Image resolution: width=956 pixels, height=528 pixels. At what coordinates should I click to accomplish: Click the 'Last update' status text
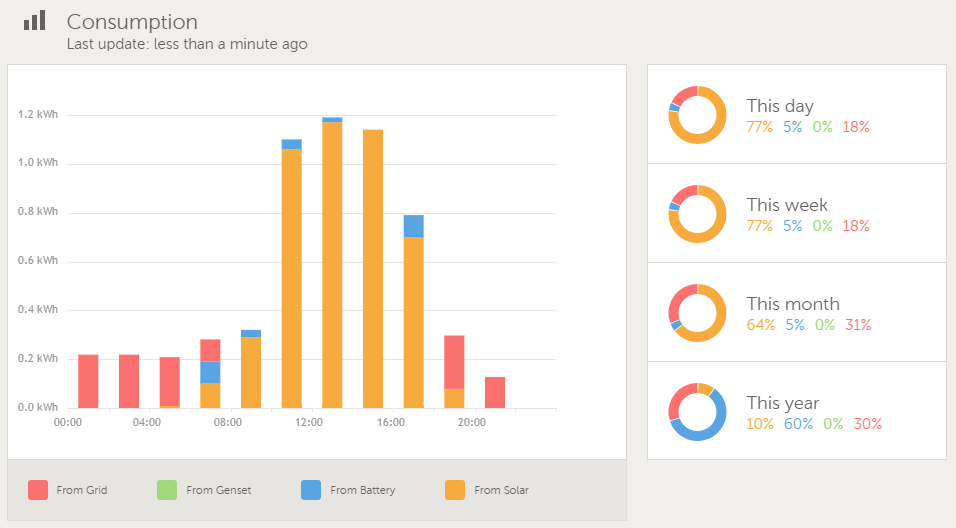pyautogui.click(x=187, y=44)
